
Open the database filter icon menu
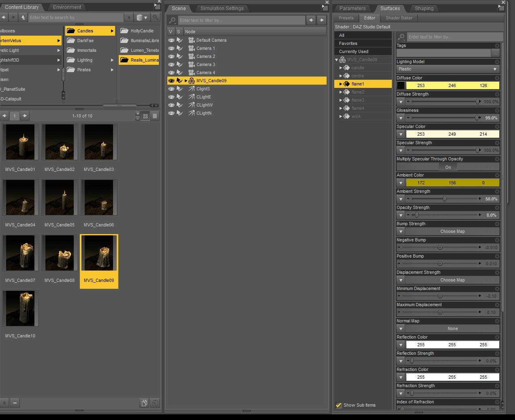point(142,17)
